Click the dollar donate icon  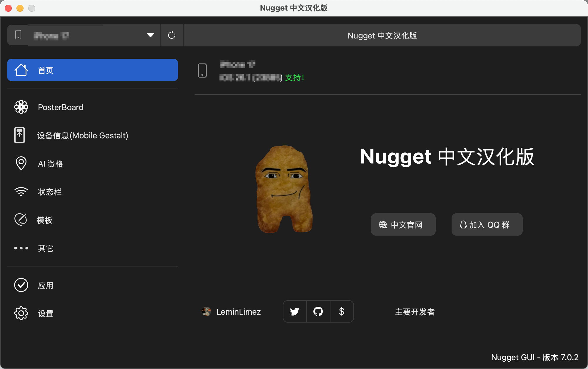pyautogui.click(x=342, y=311)
